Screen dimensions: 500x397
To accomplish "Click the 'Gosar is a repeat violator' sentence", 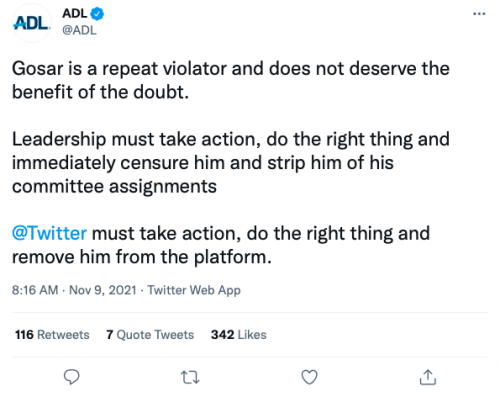I will click(231, 80).
